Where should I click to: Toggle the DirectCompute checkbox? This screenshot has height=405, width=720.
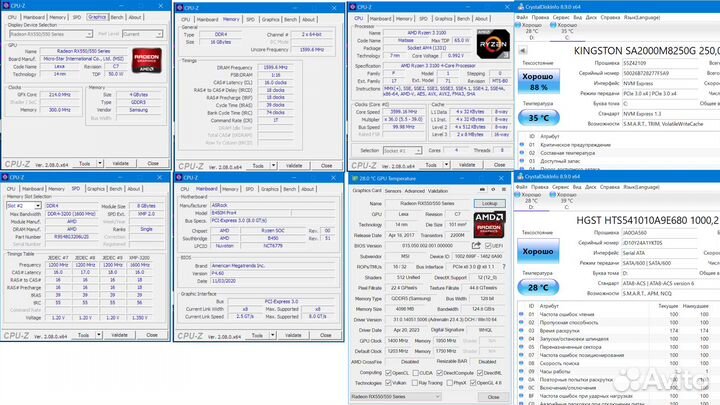click(439, 373)
